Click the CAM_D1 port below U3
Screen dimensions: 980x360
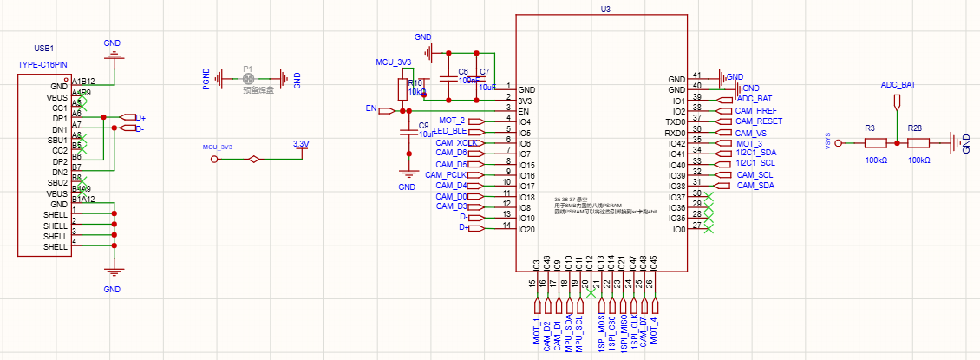pos(559,305)
